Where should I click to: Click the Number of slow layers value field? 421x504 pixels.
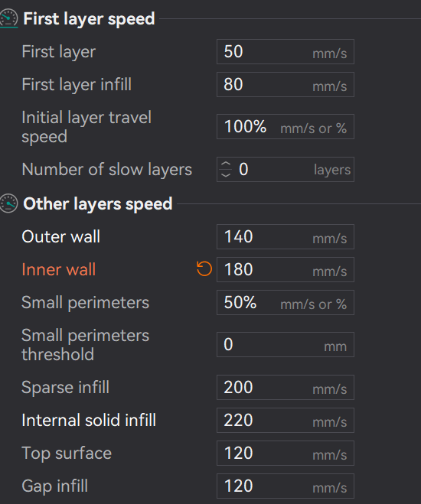point(286,169)
